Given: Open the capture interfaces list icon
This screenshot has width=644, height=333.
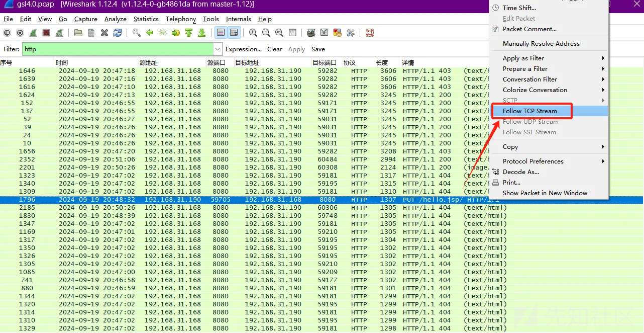Looking at the screenshot, I should pyautogui.click(x=7, y=33).
